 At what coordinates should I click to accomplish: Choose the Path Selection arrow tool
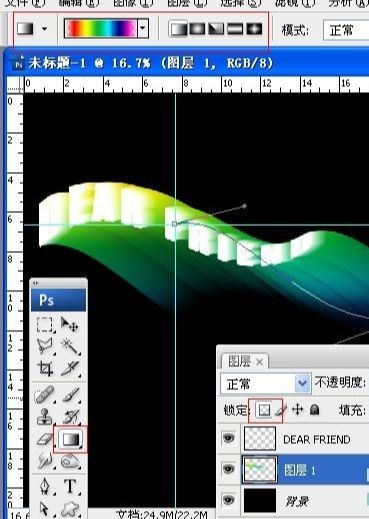point(44,509)
